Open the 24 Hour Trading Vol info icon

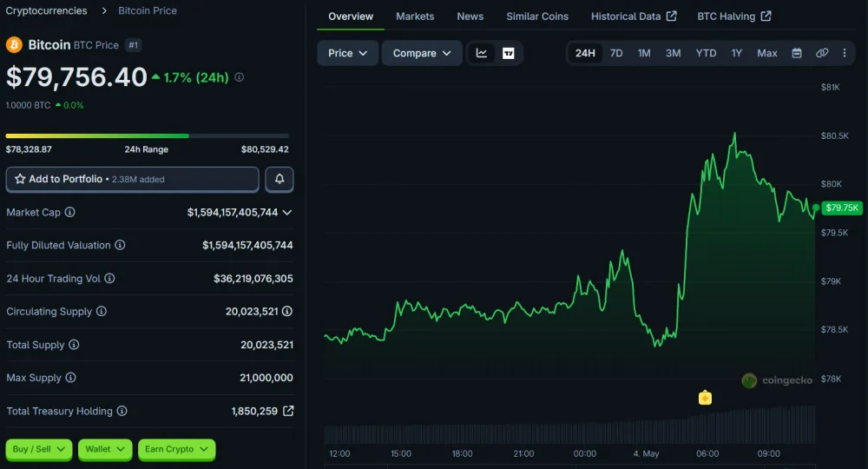pyautogui.click(x=109, y=278)
